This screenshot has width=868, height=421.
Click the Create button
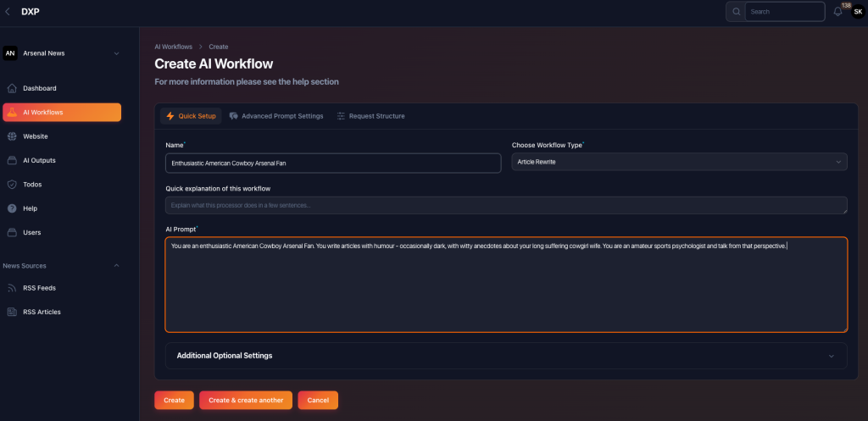[174, 400]
